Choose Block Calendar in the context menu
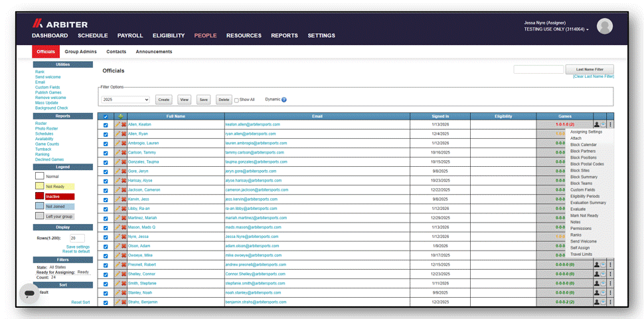Image resolution: width=644 pixels, height=319 pixels. (x=584, y=145)
